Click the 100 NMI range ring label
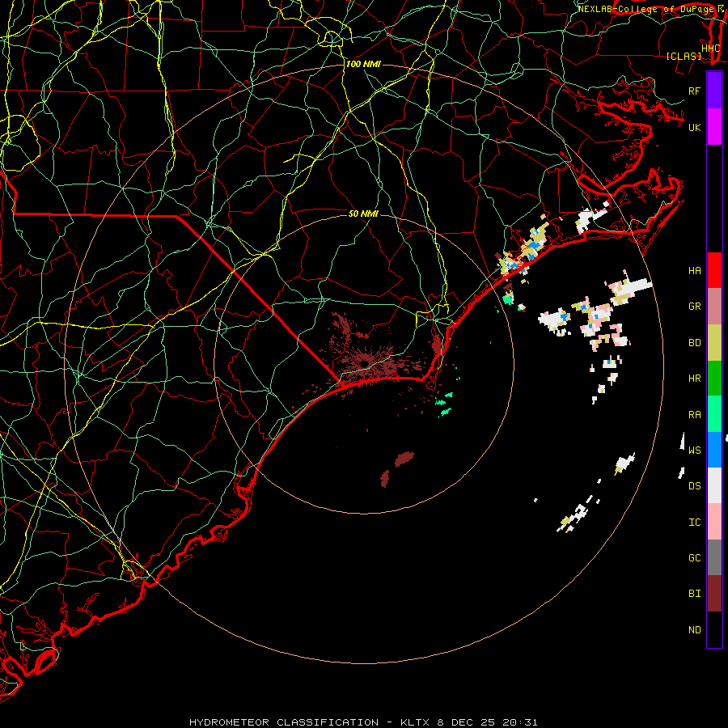 (363, 64)
